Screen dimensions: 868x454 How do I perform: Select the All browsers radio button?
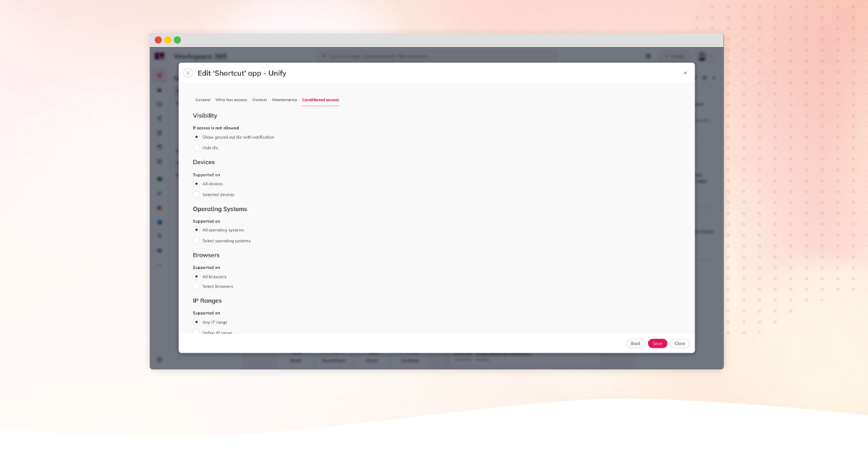pos(197,276)
